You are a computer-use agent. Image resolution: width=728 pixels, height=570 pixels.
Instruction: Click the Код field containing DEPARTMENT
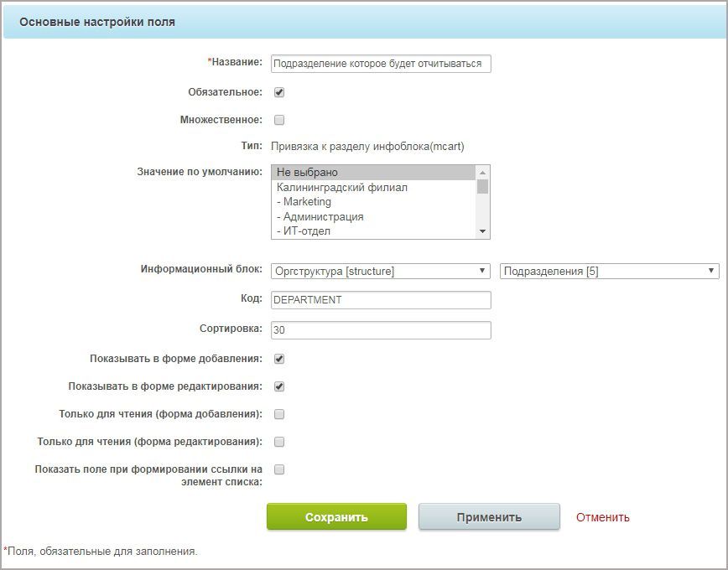click(381, 300)
